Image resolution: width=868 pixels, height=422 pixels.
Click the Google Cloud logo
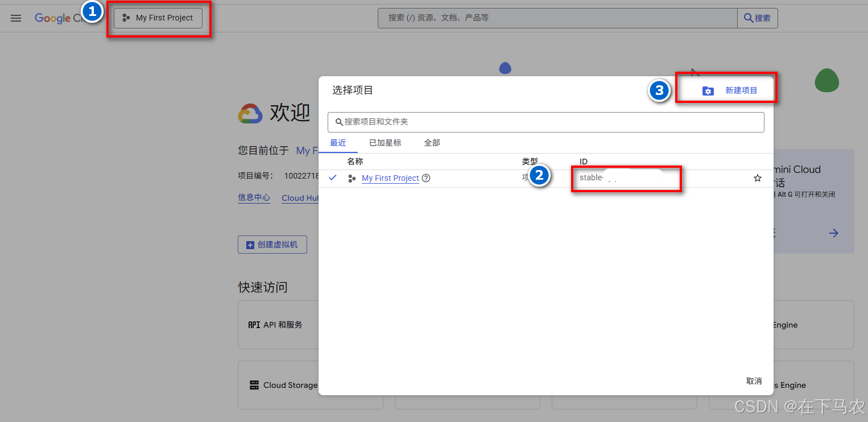click(x=60, y=18)
